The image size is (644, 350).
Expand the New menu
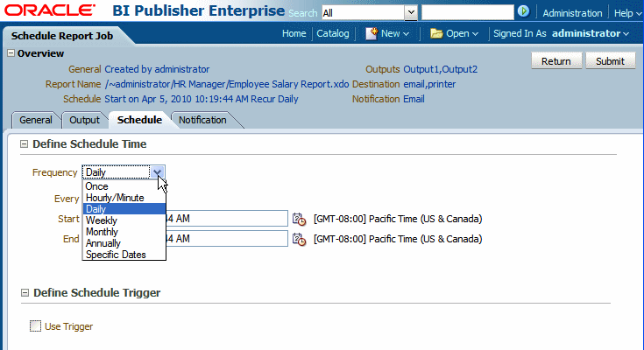395,33
